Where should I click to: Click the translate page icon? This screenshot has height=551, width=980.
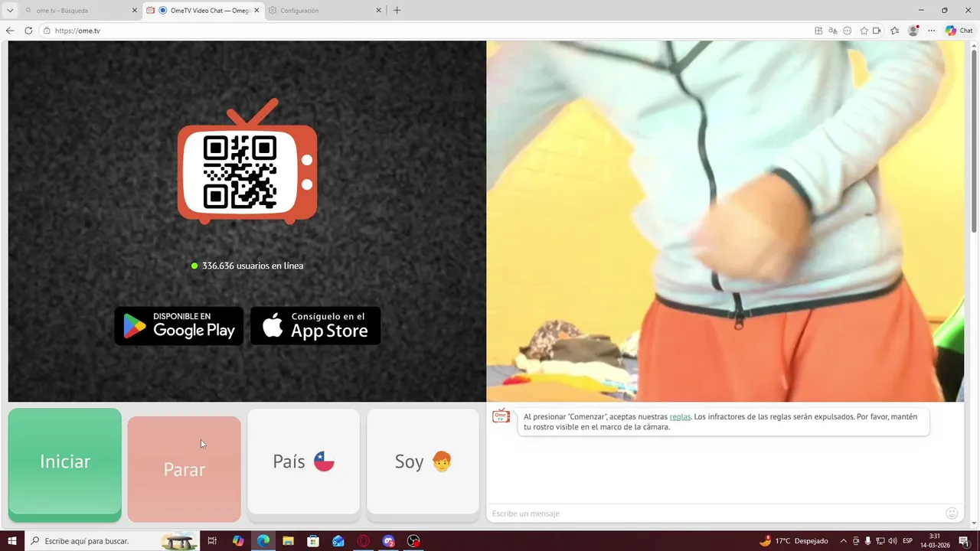pyautogui.click(x=833, y=31)
